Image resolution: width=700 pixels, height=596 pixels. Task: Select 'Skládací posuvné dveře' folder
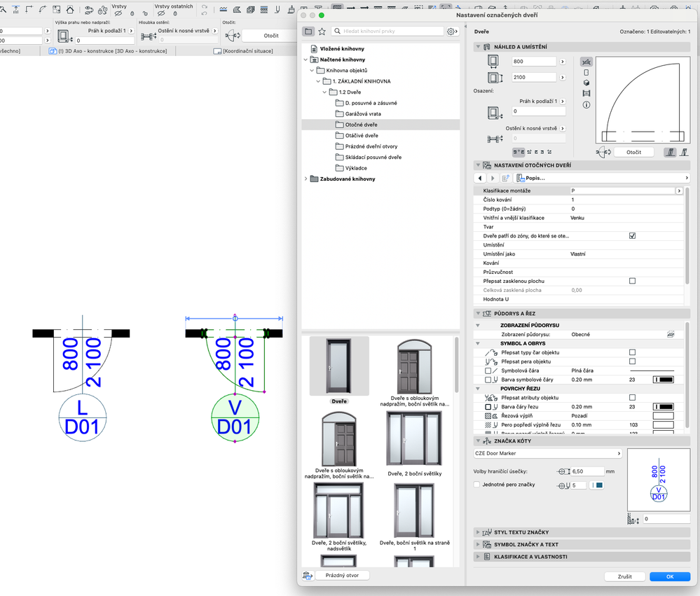373,157
